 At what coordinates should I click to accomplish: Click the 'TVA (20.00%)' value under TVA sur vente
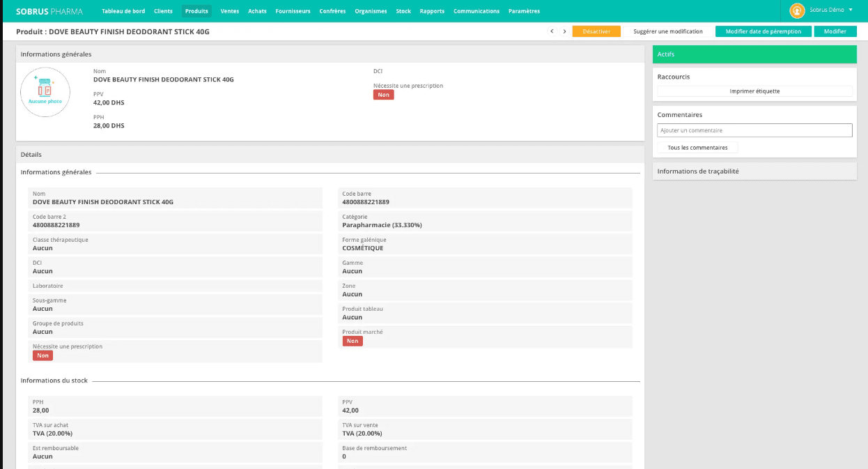tap(362, 433)
